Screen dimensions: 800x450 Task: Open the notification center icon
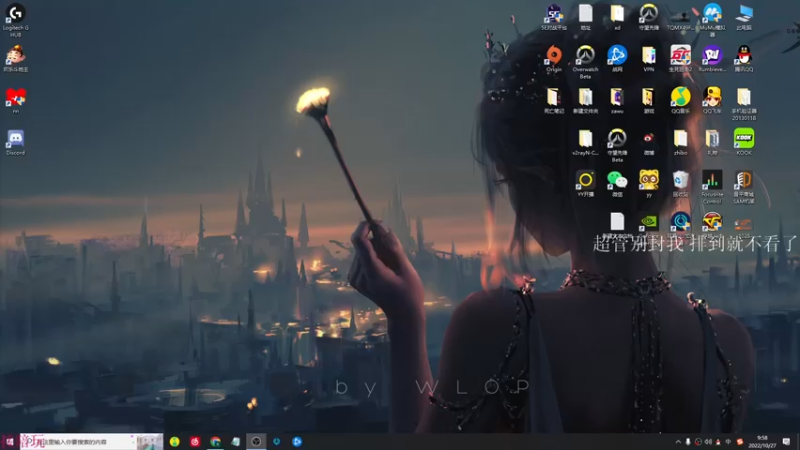click(x=787, y=442)
